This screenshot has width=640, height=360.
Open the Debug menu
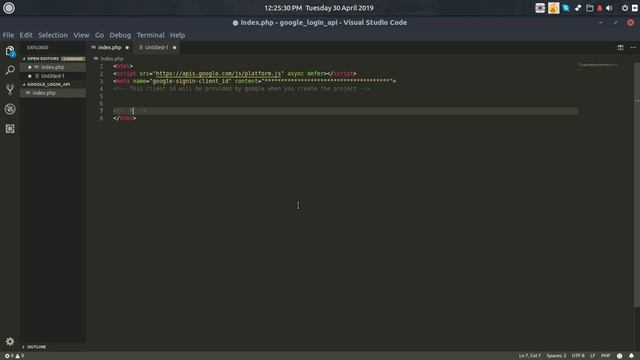pyautogui.click(x=120, y=35)
